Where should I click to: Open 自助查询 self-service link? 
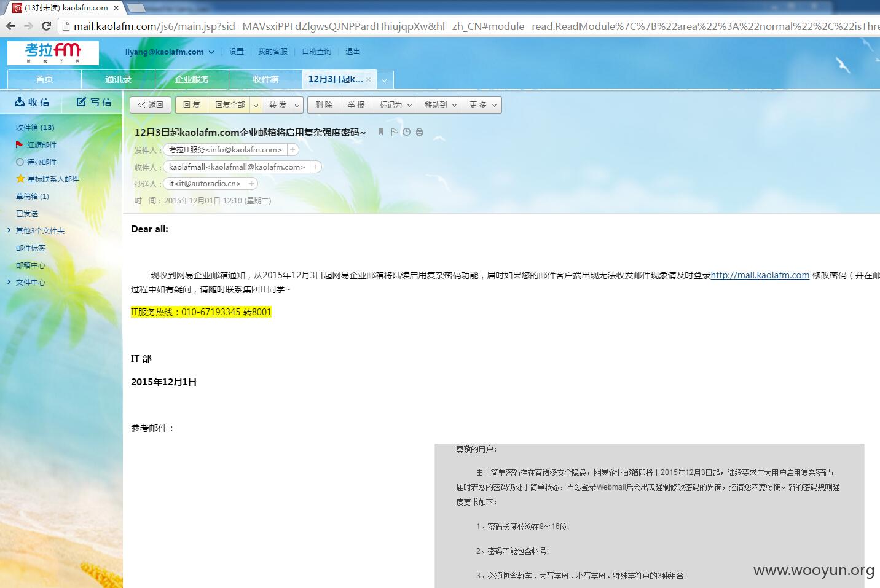[x=316, y=52]
